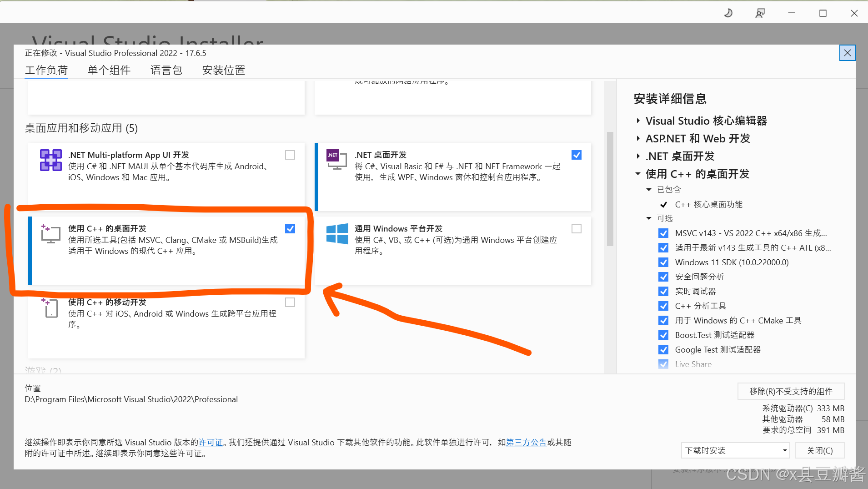Uncheck Boost.Test 测试适配器
This screenshot has width=868, height=489.
[663, 335]
